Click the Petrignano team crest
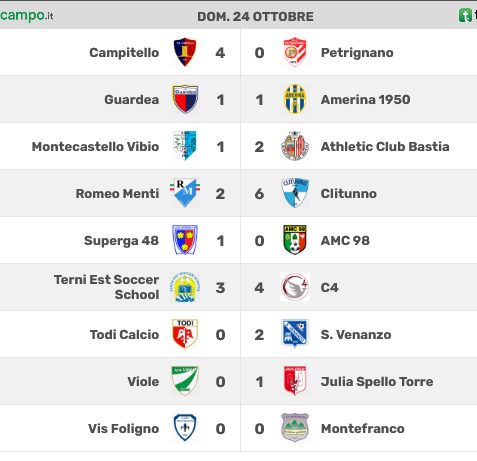 (295, 52)
